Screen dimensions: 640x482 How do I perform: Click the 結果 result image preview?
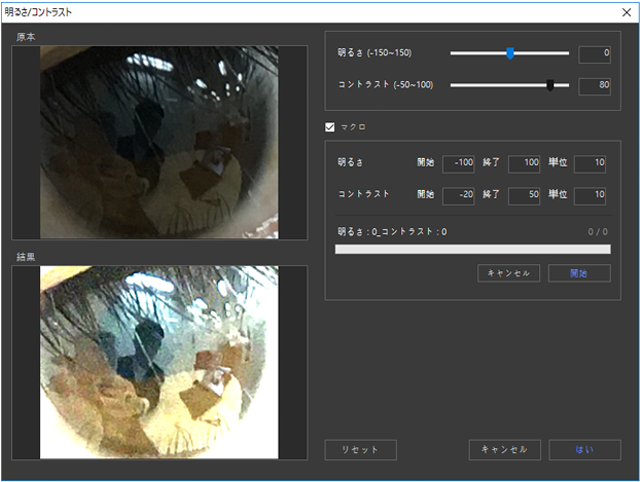(x=159, y=362)
